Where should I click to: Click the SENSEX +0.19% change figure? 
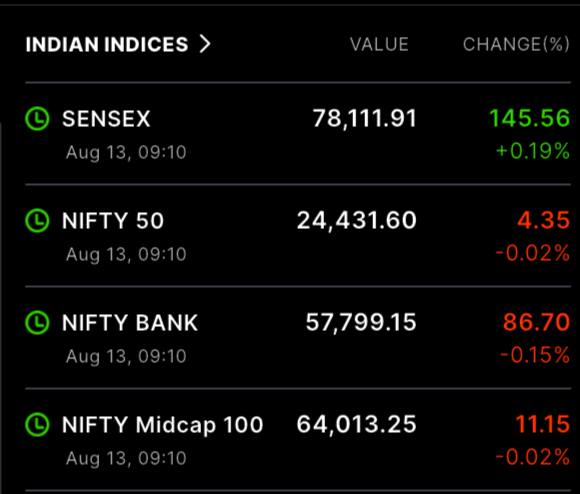pos(533,151)
